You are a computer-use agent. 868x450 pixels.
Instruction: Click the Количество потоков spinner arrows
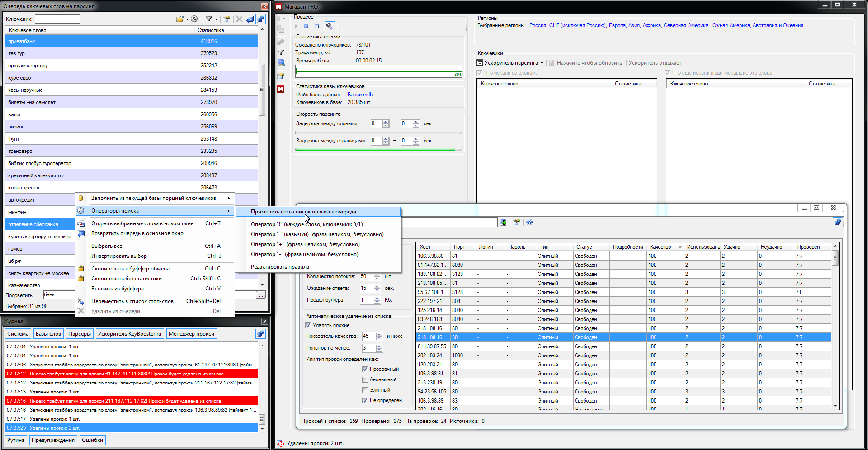click(377, 276)
